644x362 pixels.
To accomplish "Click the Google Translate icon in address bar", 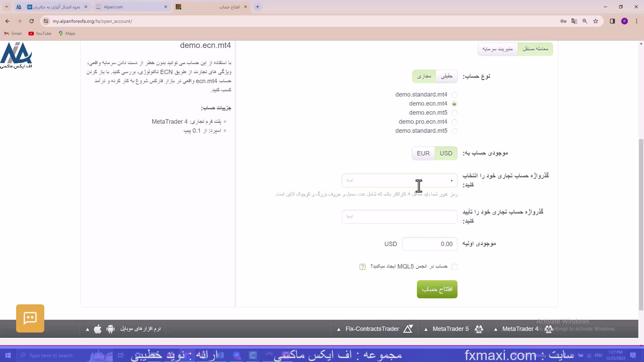I will coord(574,21).
